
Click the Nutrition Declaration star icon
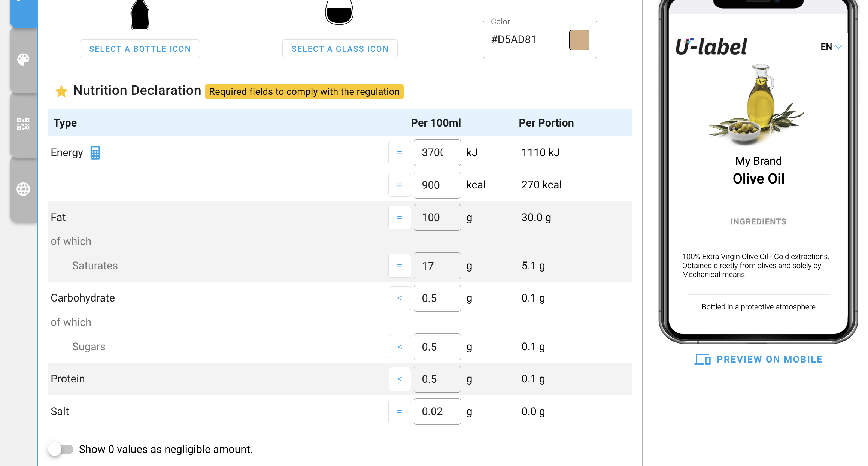61,91
